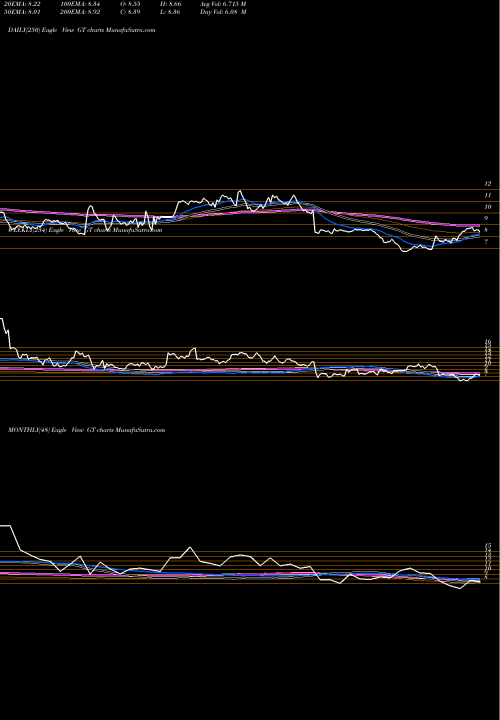The height and width of the screenshot is (720, 500).
Task: Click the close price 'C:' value
Action: point(130,12)
